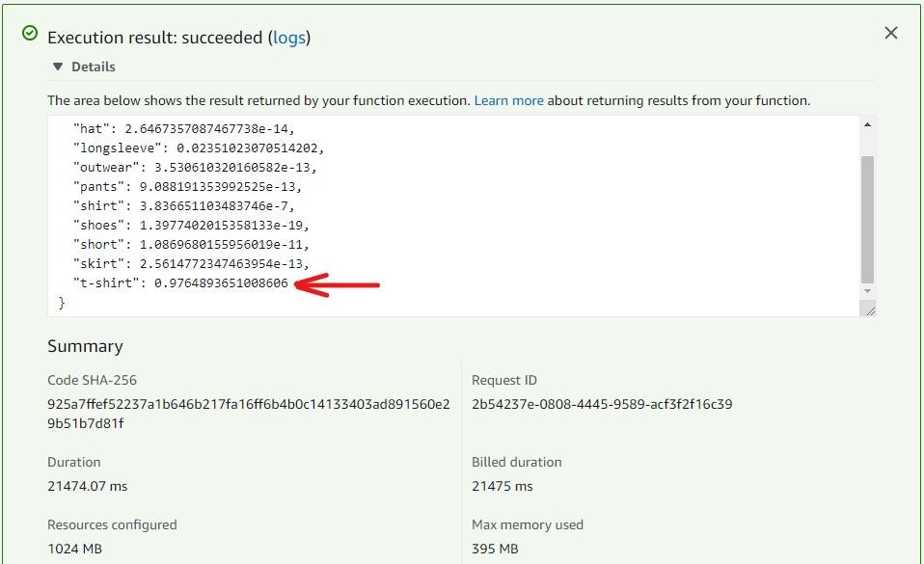Click the Request ID value
The height and width of the screenshot is (564, 924).
coord(602,404)
